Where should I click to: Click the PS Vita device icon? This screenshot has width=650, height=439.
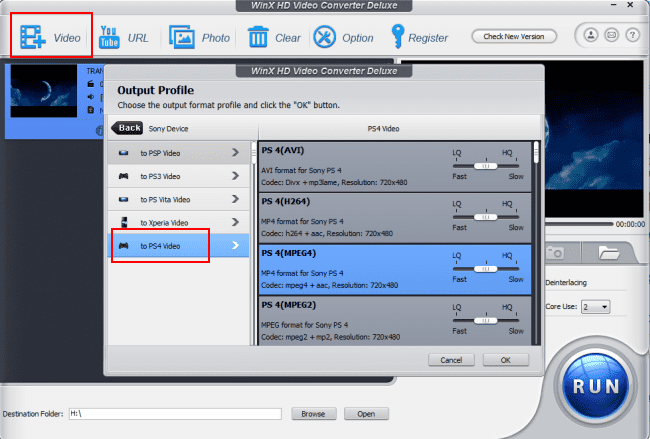124,199
